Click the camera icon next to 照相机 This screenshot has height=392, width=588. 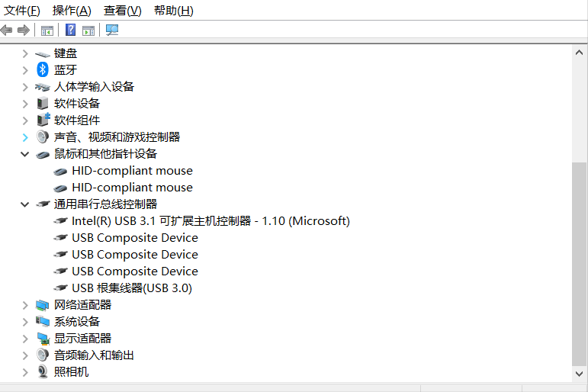point(43,371)
